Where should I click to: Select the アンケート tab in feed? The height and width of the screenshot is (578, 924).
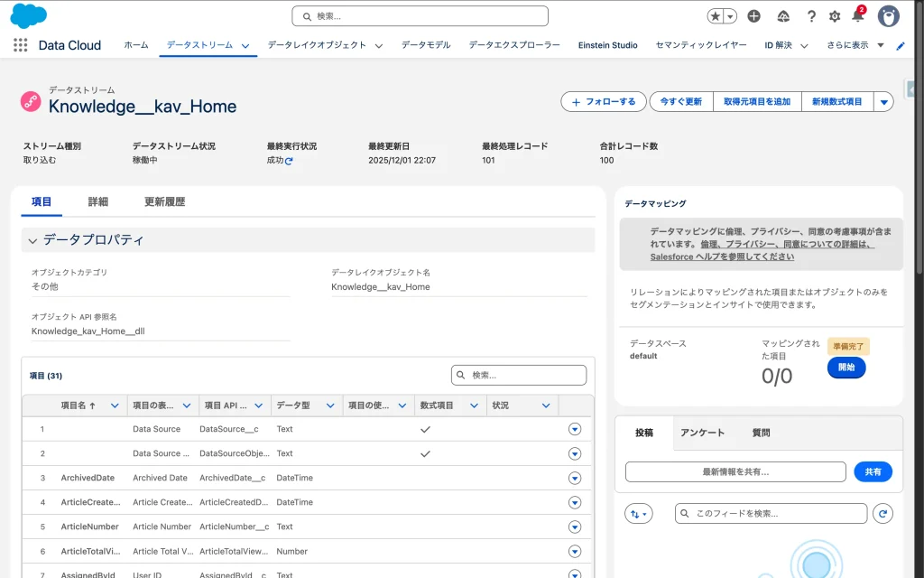[702, 433]
